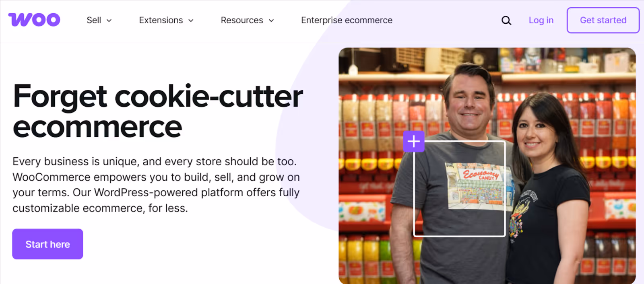Click the Woo logo
This screenshot has height=284, width=644.
click(34, 20)
